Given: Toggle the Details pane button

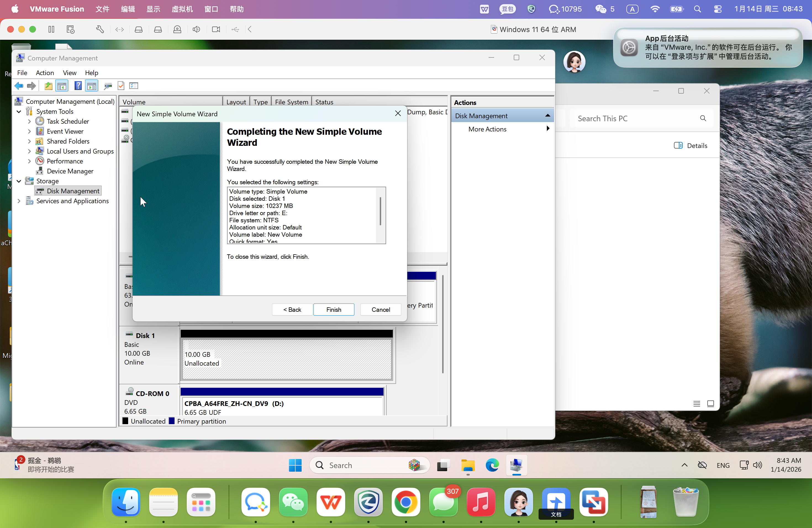Looking at the screenshot, I should click(x=690, y=146).
